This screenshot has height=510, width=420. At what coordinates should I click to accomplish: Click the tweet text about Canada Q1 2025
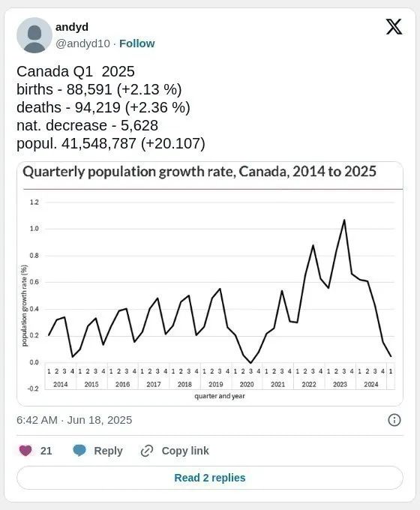pyautogui.click(x=111, y=107)
